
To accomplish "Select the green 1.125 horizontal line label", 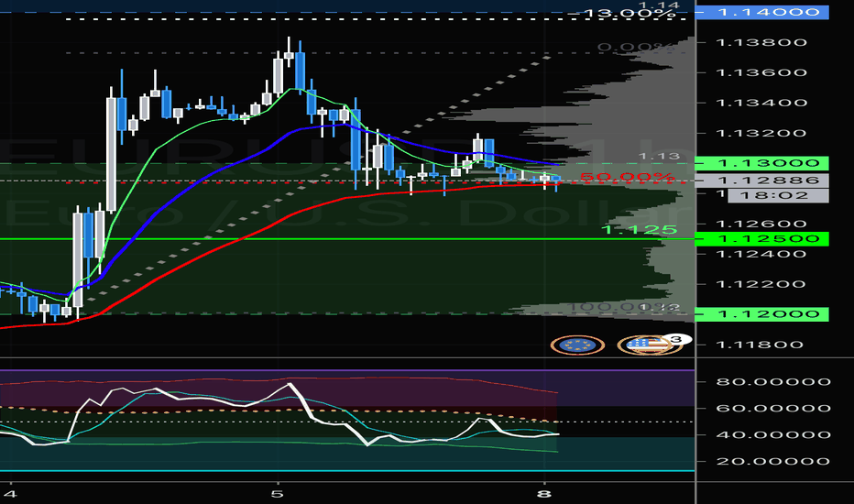I will 639,229.
